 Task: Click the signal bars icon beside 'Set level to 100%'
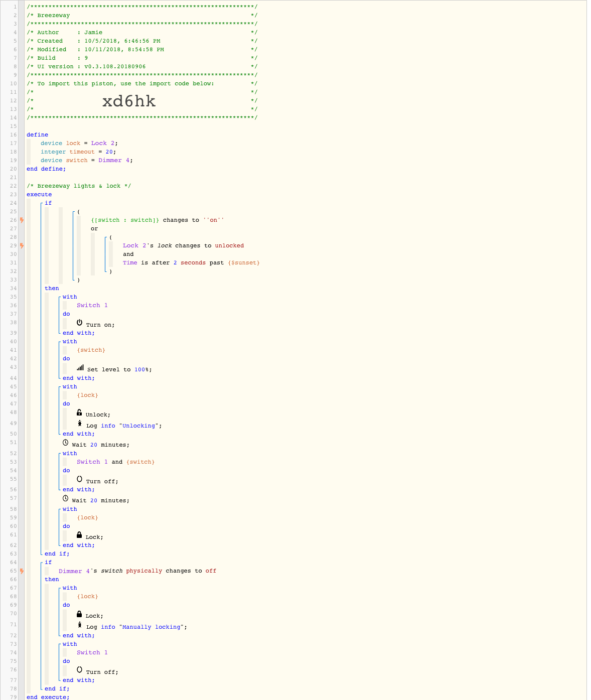80,368
